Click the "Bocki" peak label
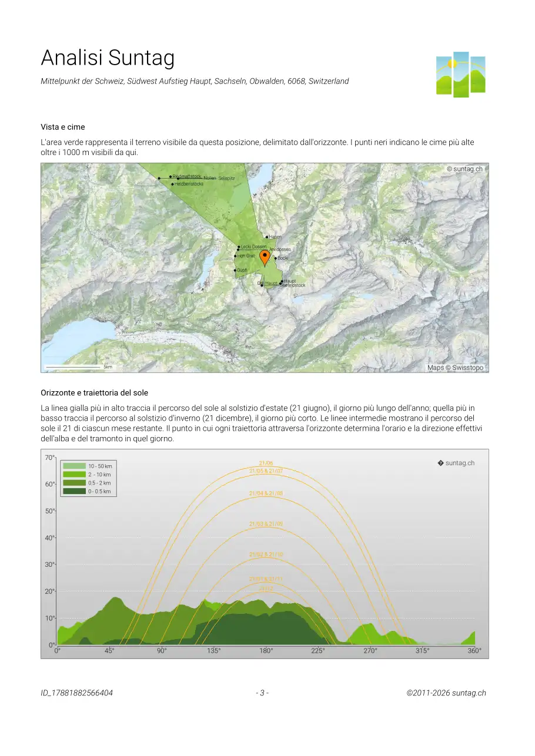535x756 pixels. pos(283,258)
